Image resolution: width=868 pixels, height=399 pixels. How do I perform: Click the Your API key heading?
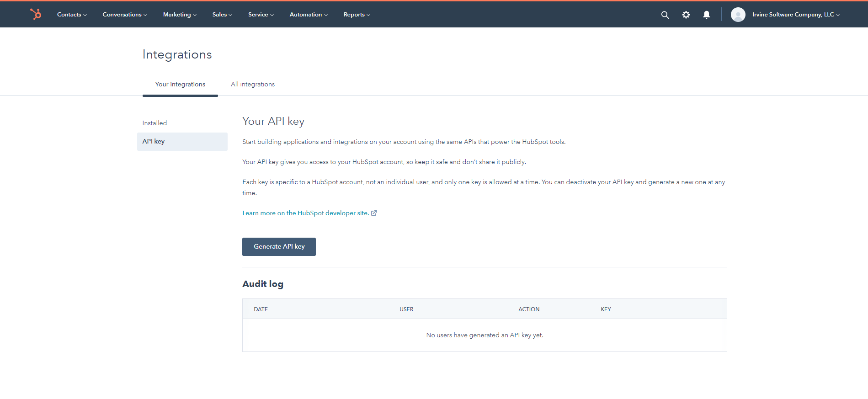[273, 121]
